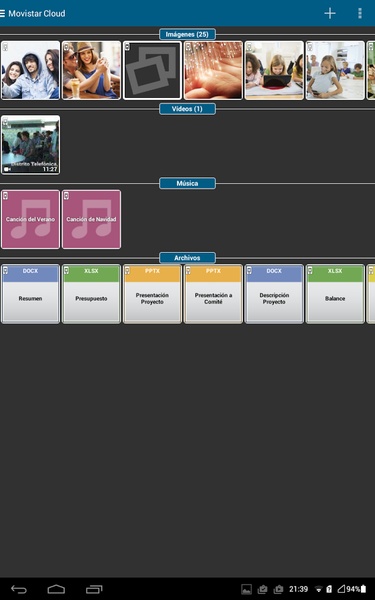The image size is (375, 600).
Task: Play the Canción de Navidad track
Action: pos(91,219)
